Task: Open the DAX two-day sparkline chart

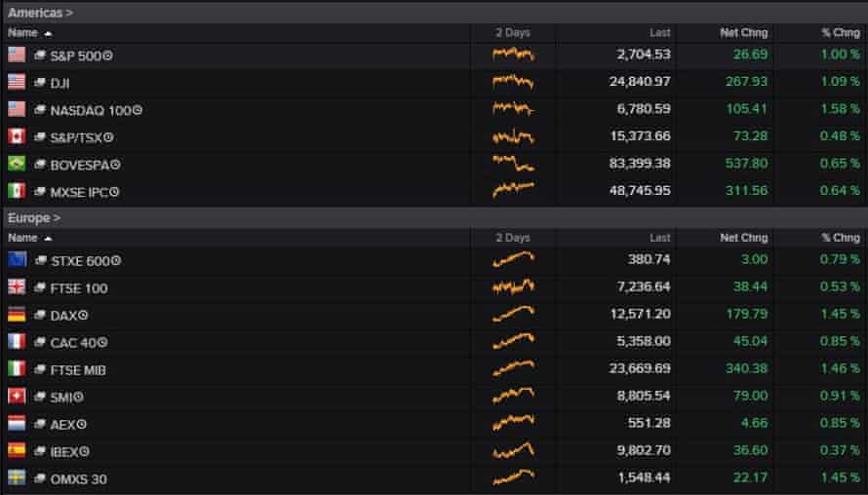Action: pyautogui.click(x=513, y=314)
